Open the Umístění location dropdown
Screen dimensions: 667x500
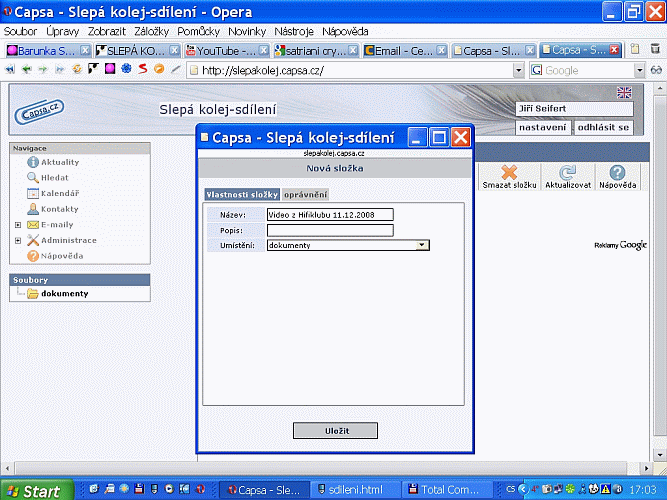point(423,244)
